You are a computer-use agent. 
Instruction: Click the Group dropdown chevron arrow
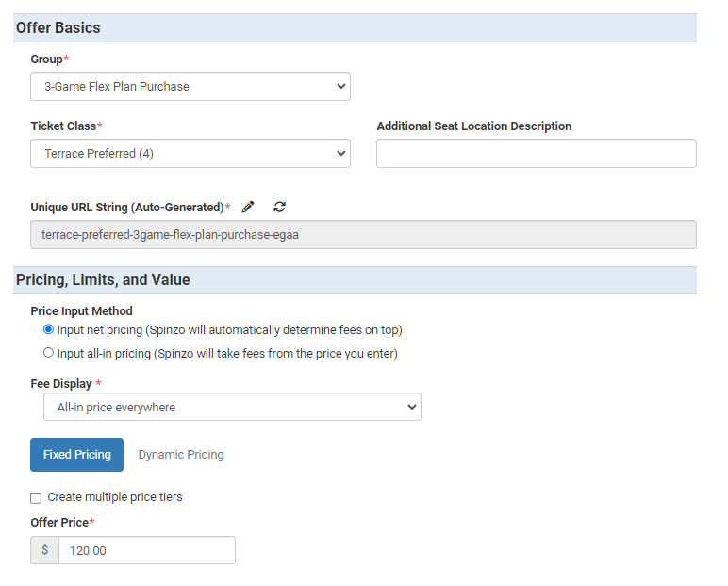341,87
